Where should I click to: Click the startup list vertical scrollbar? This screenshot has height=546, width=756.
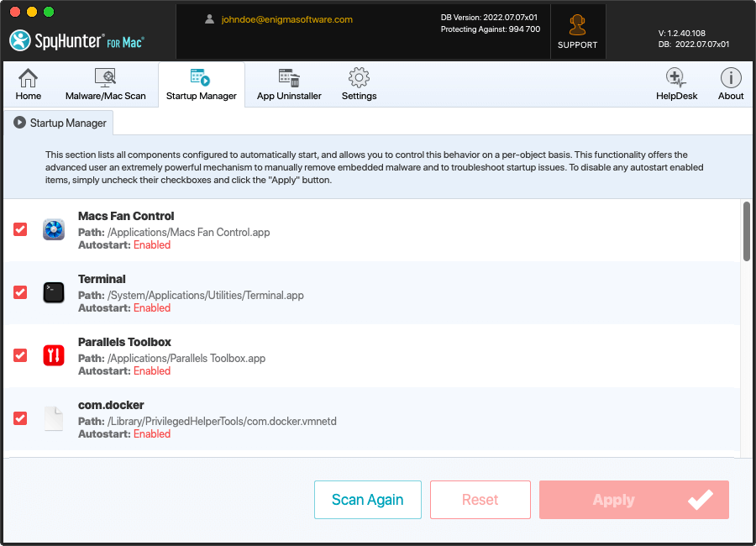pyautogui.click(x=747, y=231)
